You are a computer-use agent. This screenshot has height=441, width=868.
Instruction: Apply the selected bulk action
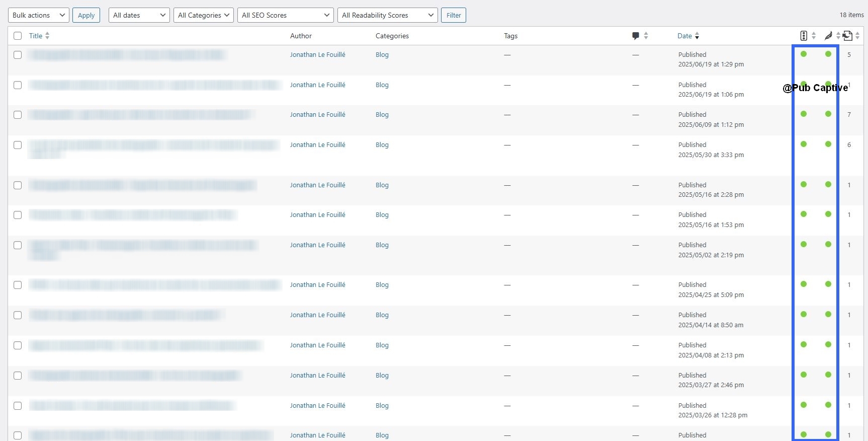86,15
